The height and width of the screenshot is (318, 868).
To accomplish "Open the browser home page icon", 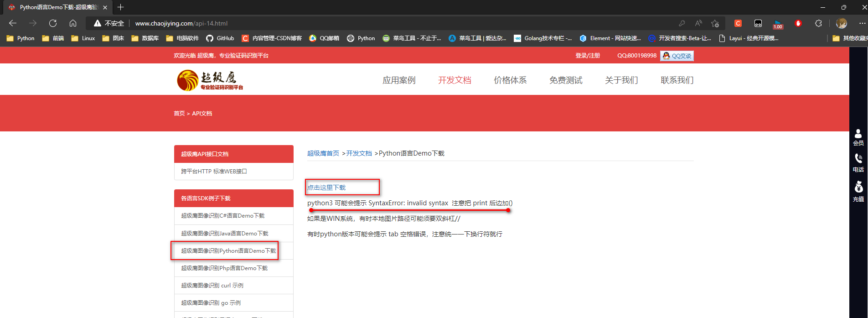I will coord(73,23).
